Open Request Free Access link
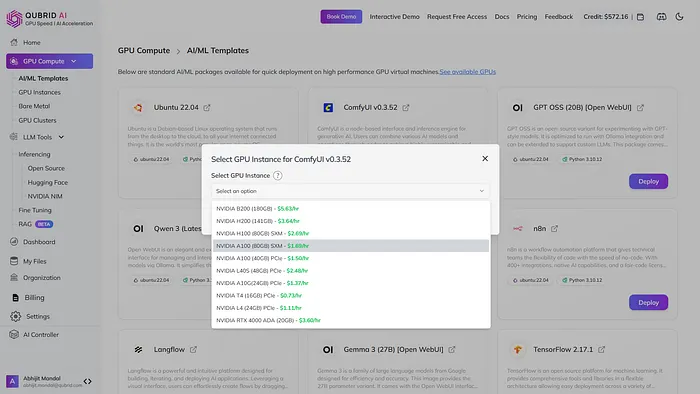The image size is (700, 394). pyautogui.click(x=457, y=17)
